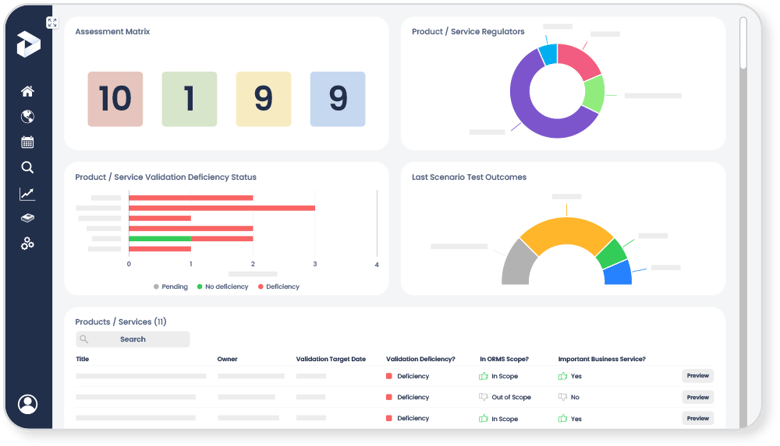Open the user profile avatar icon
Viewport: 780px width, 446px height.
click(27, 404)
